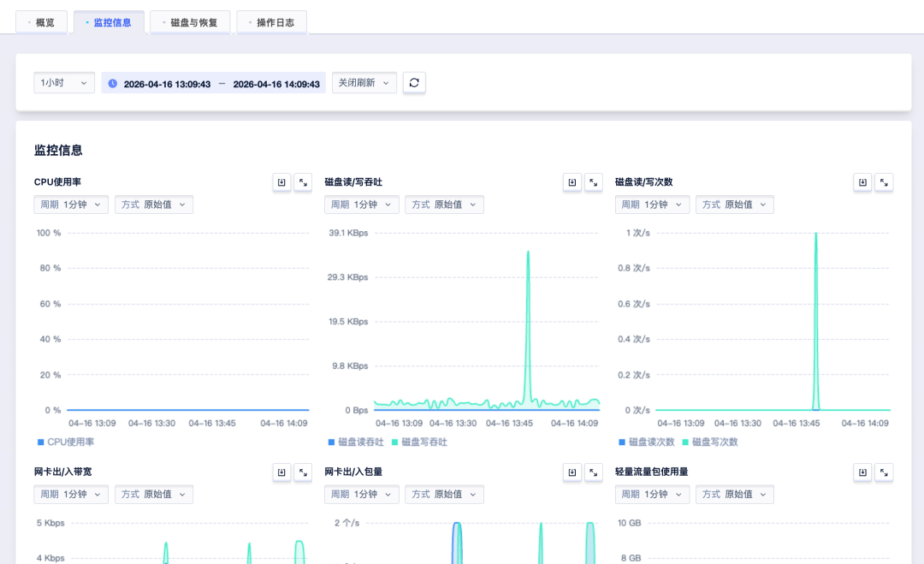Image resolution: width=924 pixels, height=564 pixels.
Task: Switch to the 概览 tab
Action: (41, 22)
